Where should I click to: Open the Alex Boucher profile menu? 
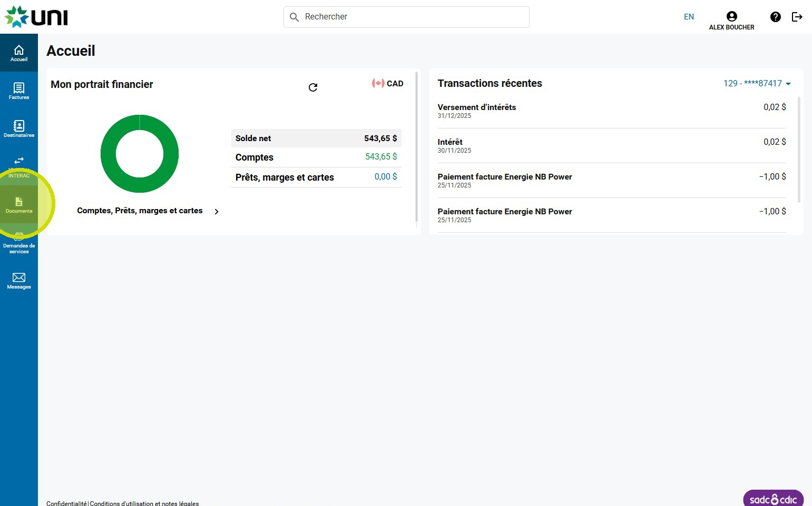(x=731, y=21)
